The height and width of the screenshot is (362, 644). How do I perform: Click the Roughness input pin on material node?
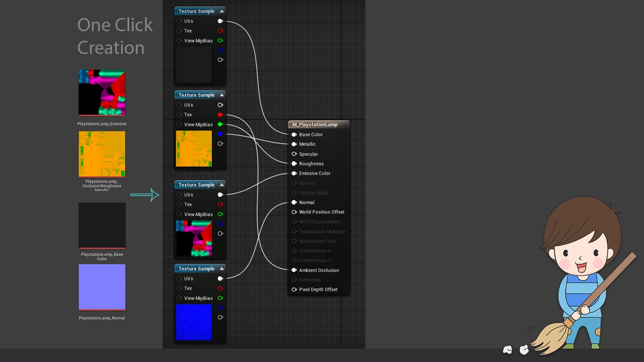point(294,163)
